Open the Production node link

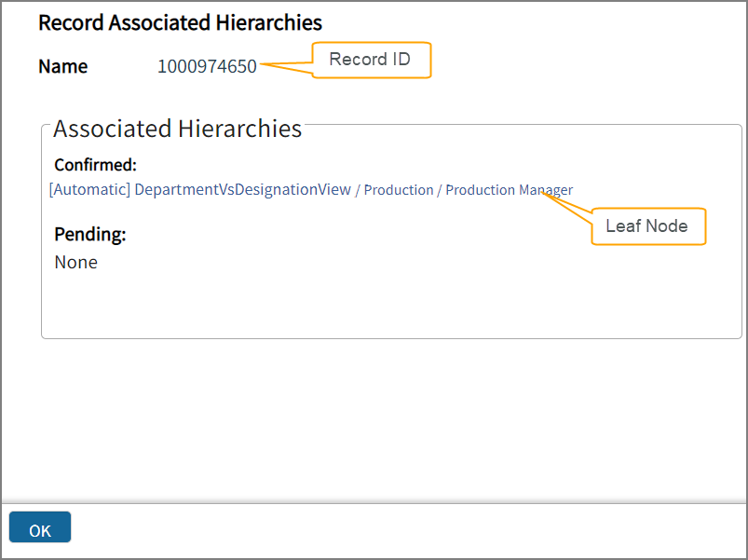tap(398, 190)
